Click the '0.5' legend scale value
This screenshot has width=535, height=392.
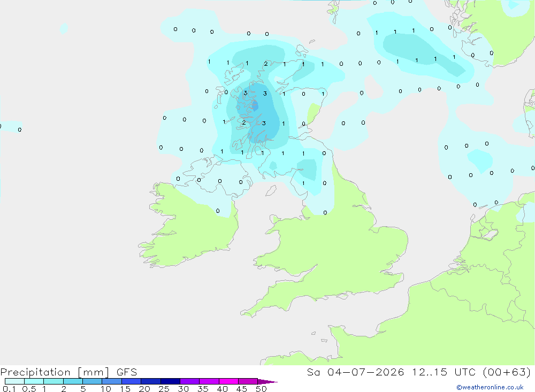[29, 389]
